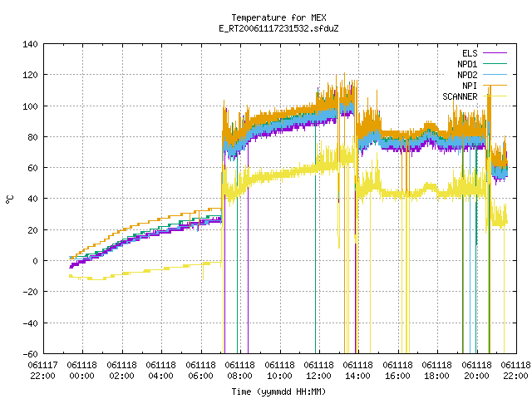The image size is (532, 399).
Task: Click the x-axis label '061118 00:00'
Action: pos(81,371)
